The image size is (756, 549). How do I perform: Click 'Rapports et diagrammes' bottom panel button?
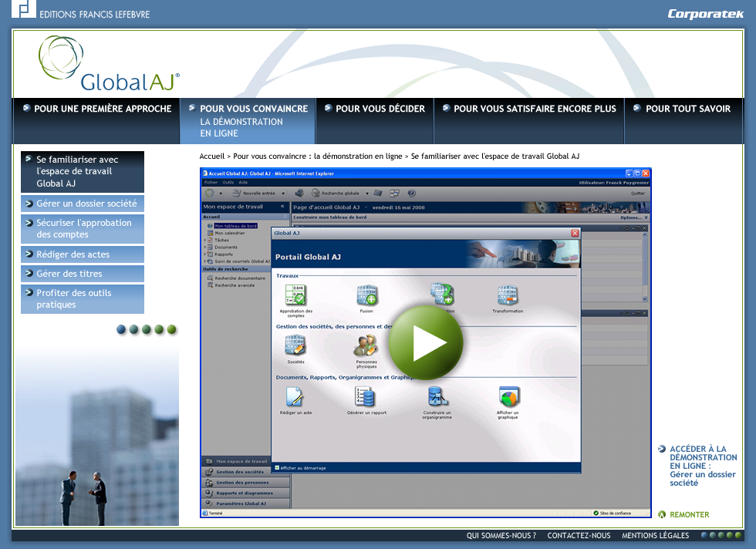pos(245,493)
